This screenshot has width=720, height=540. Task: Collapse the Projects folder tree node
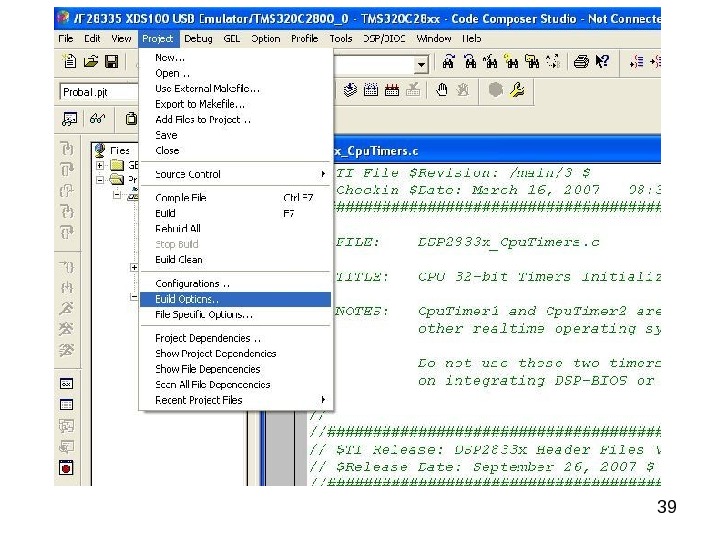[x=100, y=180]
